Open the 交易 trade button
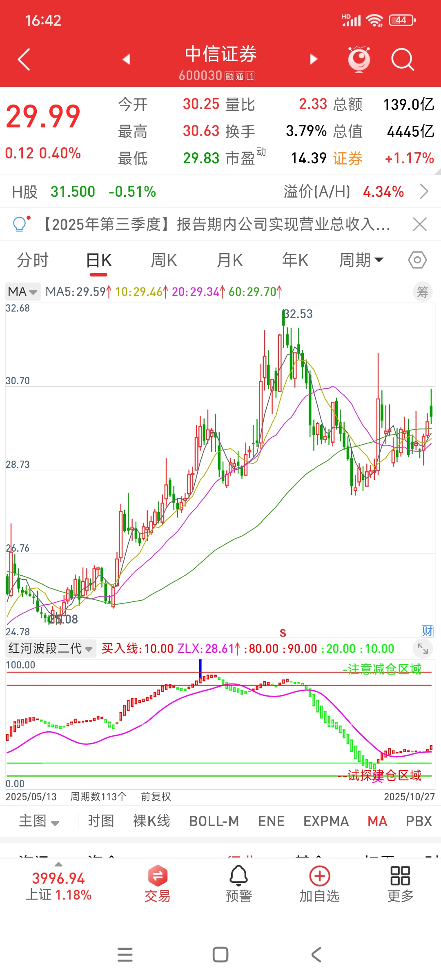Screen dimensions: 441x980 coord(157,884)
